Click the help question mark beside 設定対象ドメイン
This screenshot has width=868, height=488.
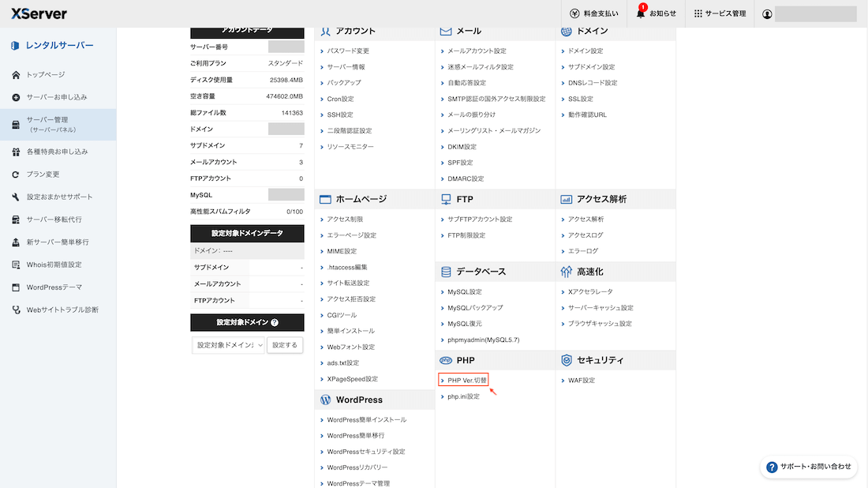(275, 323)
